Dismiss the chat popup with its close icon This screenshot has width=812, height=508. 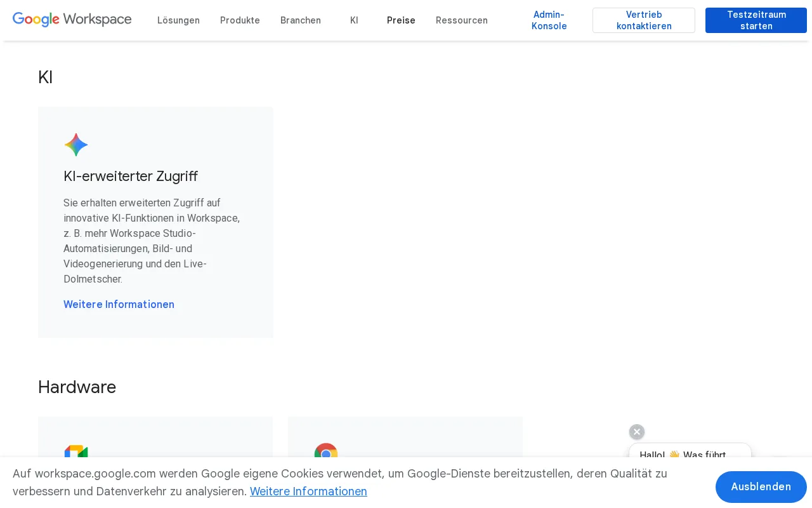coord(637,432)
